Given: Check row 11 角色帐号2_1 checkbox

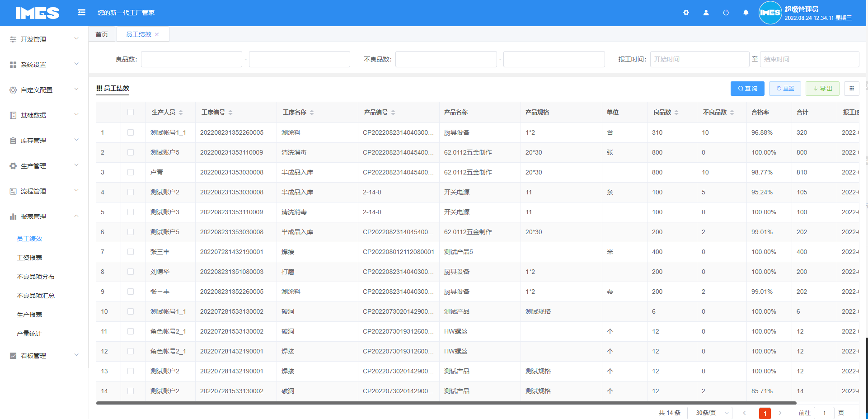Looking at the screenshot, I should tap(131, 331).
